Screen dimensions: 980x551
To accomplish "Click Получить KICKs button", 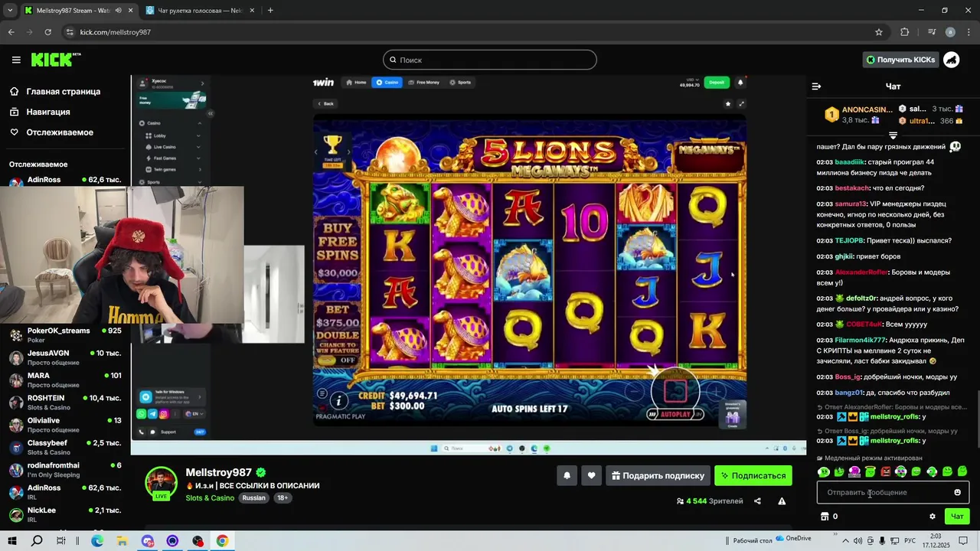I will [x=900, y=60].
